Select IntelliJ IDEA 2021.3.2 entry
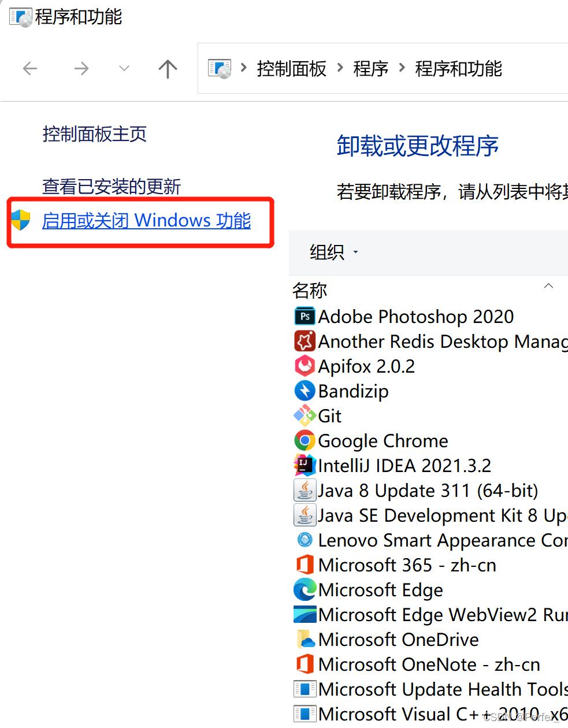 point(404,466)
